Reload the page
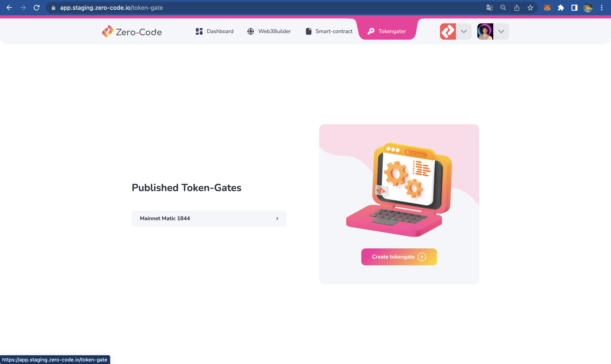611x364 pixels. point(36,8)
